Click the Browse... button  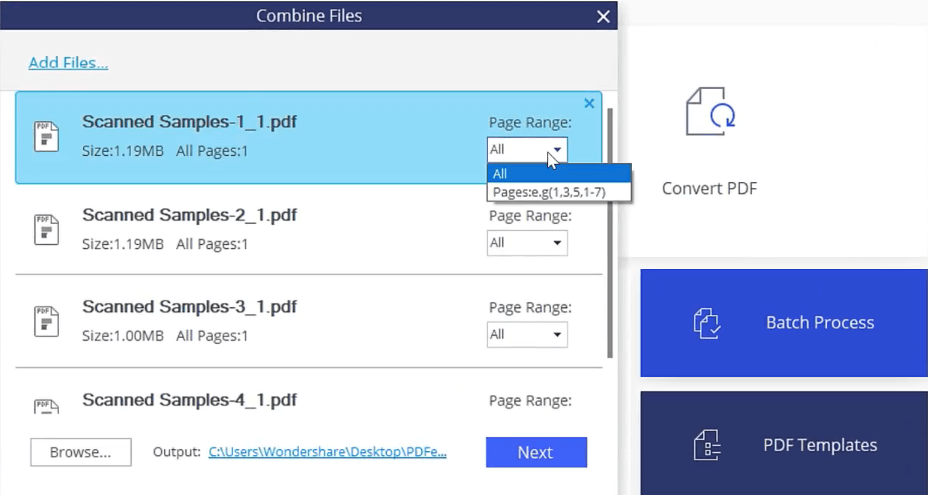point(80,452)
